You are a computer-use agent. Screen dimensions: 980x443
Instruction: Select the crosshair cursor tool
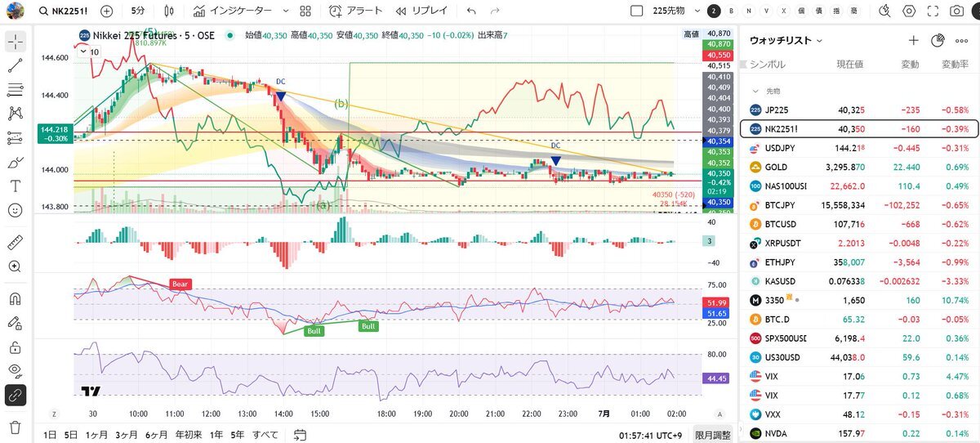click(16, 41)
